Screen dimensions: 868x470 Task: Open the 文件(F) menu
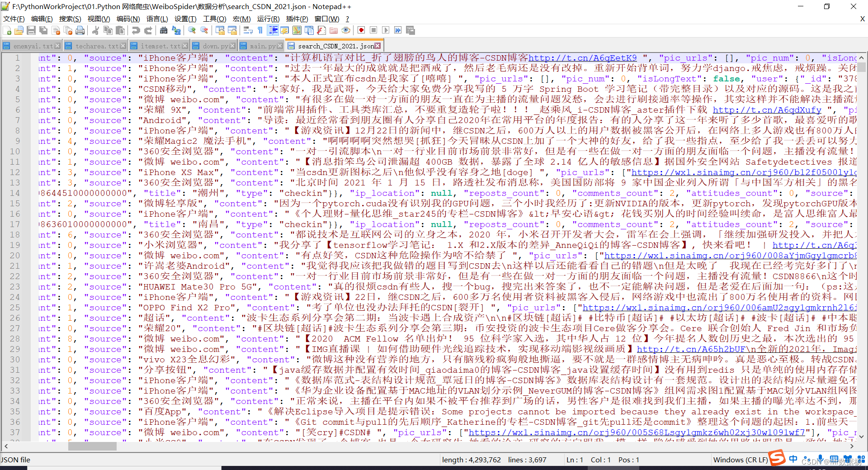tap(14, 19)
